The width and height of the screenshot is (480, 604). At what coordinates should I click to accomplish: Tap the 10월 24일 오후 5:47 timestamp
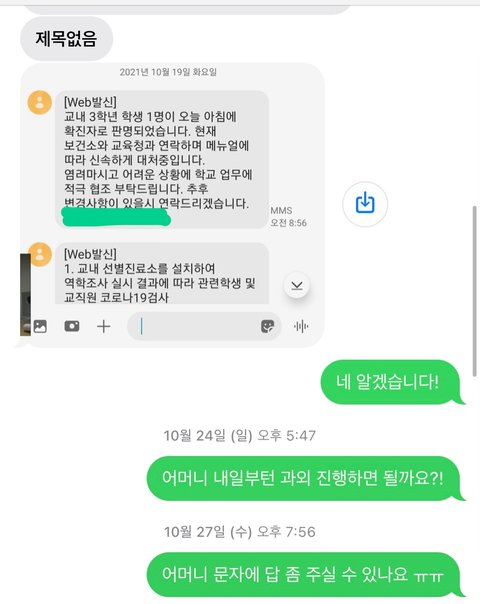(240, 436)
